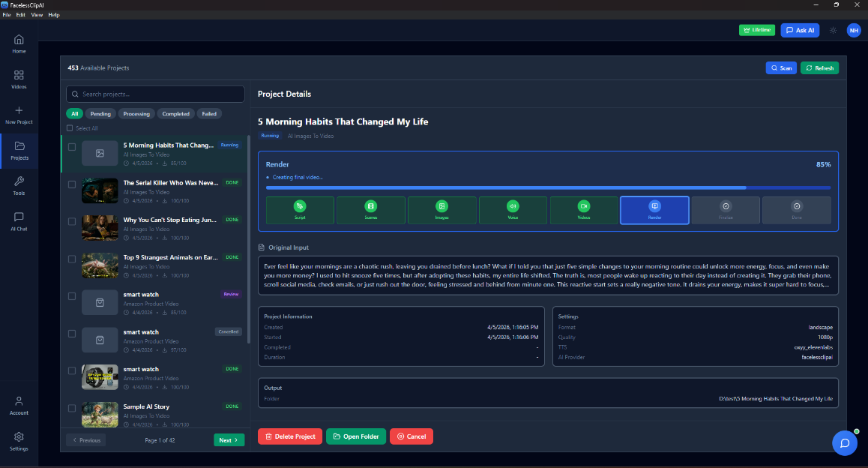The image size is (868, 468).
Task: Click the Ask AI button
Action: tap(800, 31)
